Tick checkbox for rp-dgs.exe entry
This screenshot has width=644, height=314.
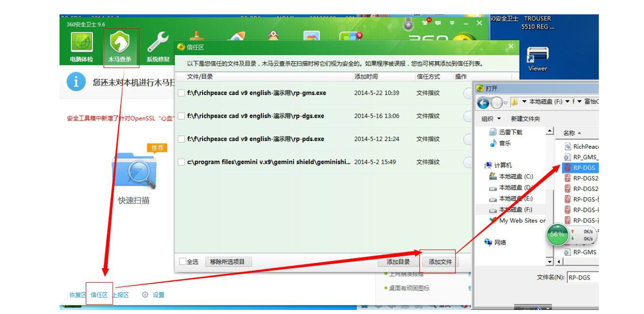pos(181,116)
